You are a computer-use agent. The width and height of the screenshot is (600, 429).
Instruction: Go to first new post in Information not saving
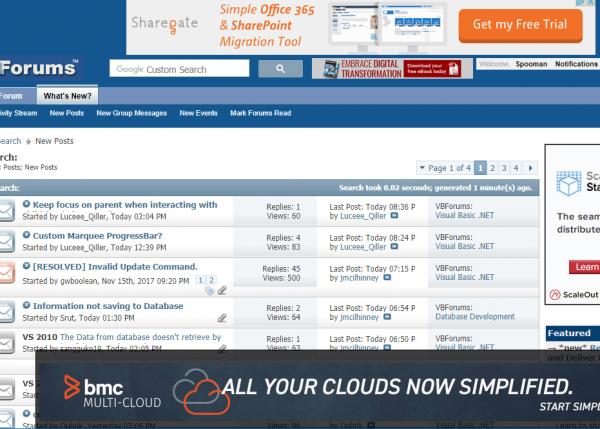(x=26, y=305)
